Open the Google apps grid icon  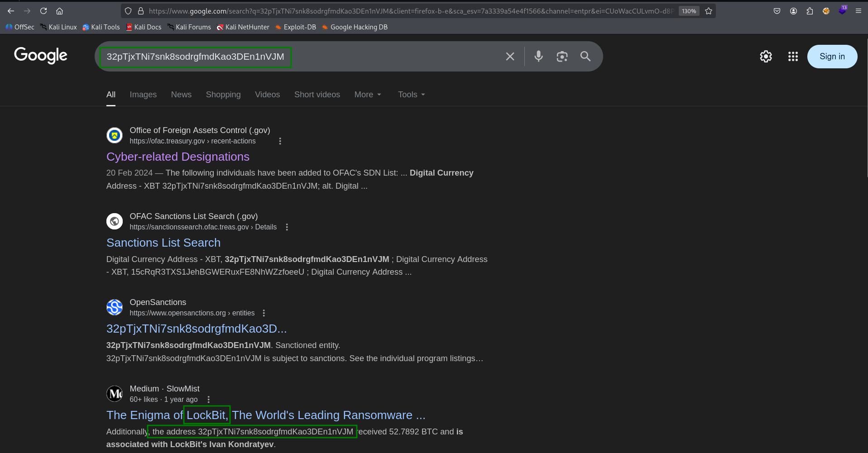click(792, 56)
